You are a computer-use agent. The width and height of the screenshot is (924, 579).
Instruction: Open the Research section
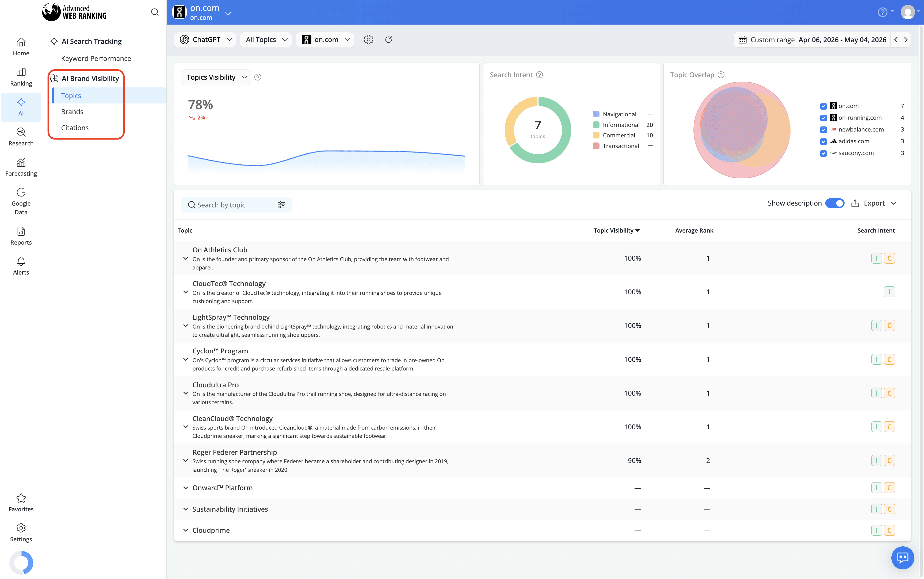[21, 137]
